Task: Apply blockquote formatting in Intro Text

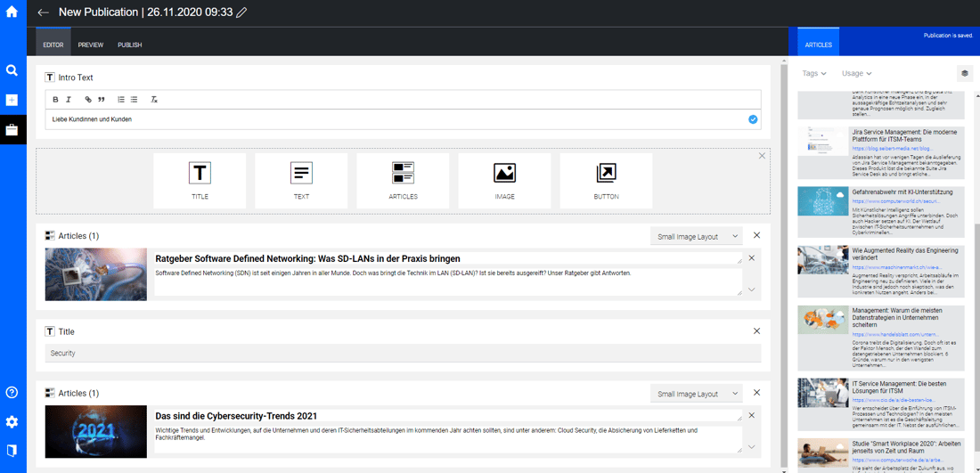Action: [x=102, y=100]
